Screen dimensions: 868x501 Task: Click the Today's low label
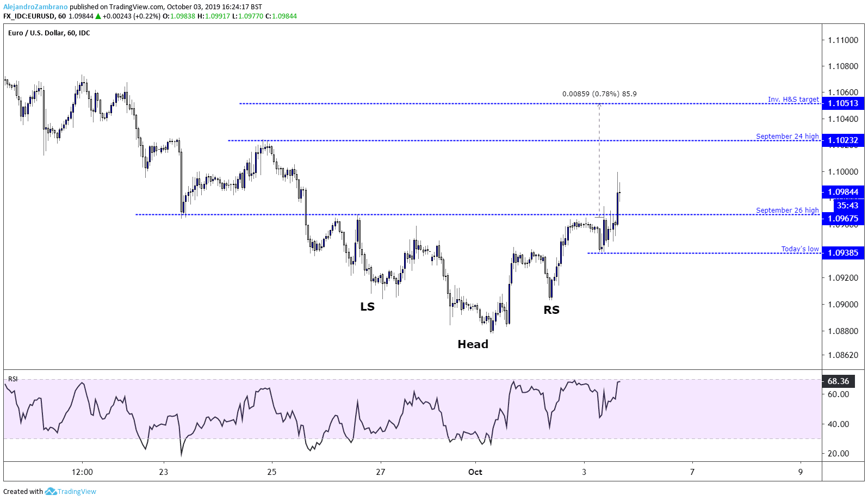point(800,249)
